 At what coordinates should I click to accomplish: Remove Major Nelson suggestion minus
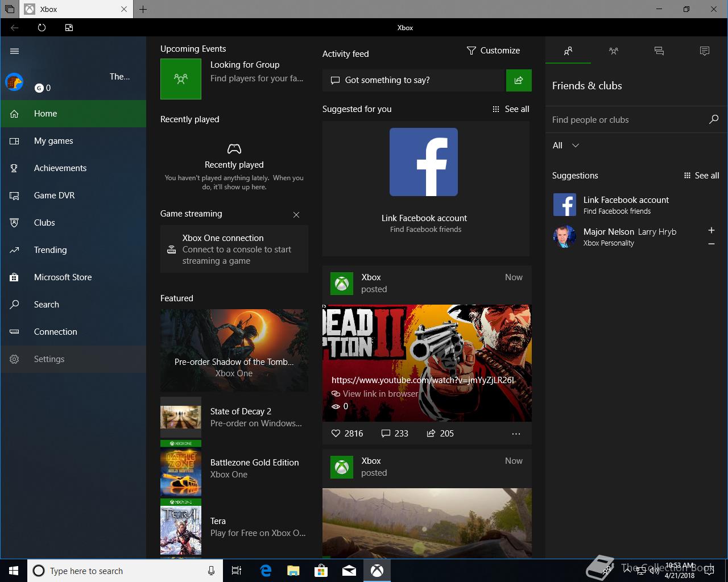(711, 244)
